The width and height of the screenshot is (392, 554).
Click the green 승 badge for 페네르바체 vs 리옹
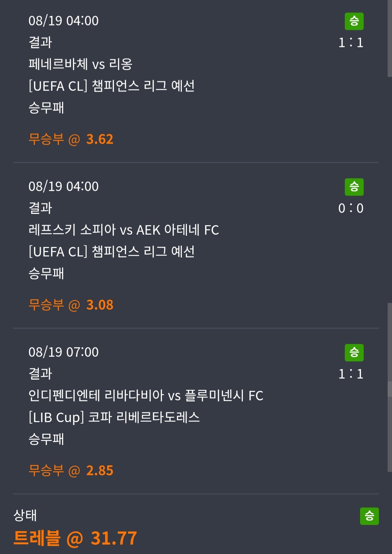tap(354, 21)
